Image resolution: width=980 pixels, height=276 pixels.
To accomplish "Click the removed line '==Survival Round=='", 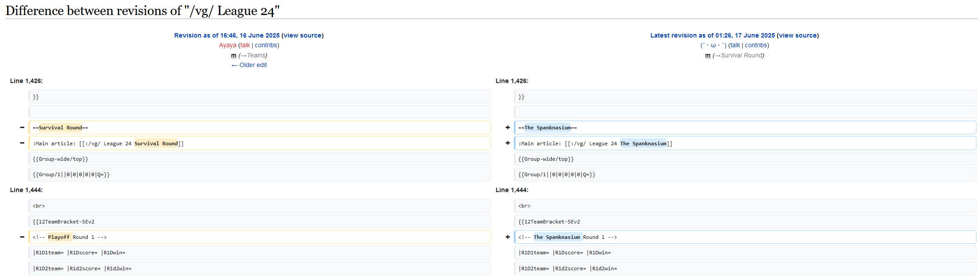I will click(x=259, y=128).
